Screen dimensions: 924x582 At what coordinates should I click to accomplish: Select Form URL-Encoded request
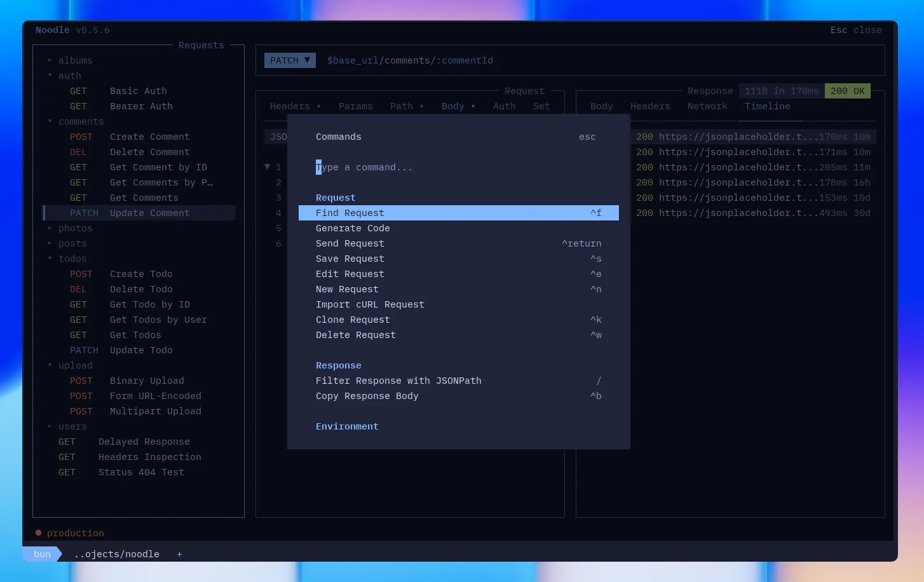[139, 396]
